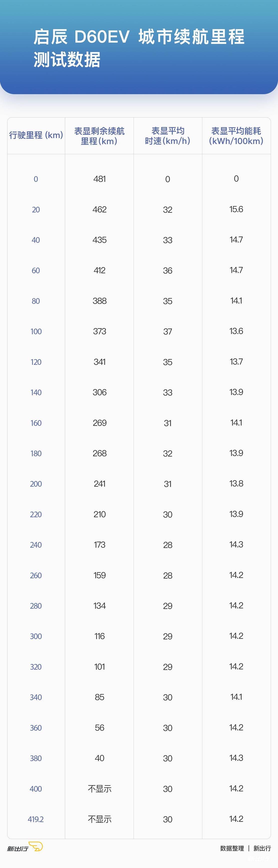Click the 测试数据 subtitle line
This screenshot has width=278, height=868.
(67, 60)
